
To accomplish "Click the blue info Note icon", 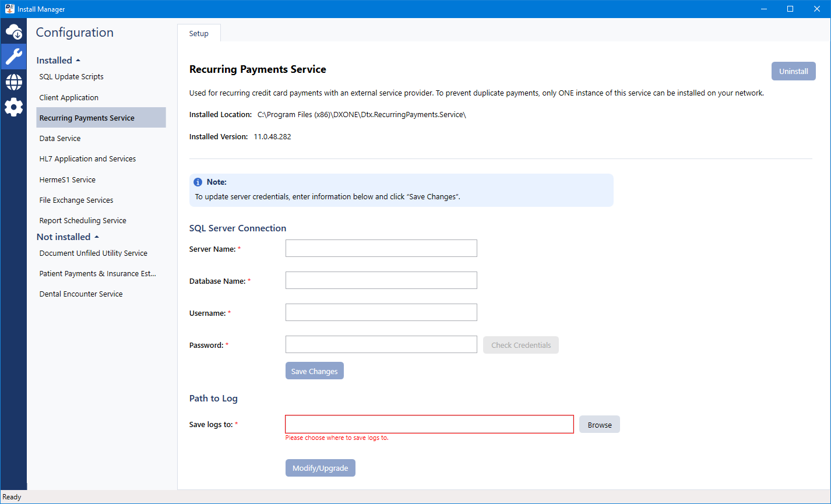I will [x=198, y=182].
